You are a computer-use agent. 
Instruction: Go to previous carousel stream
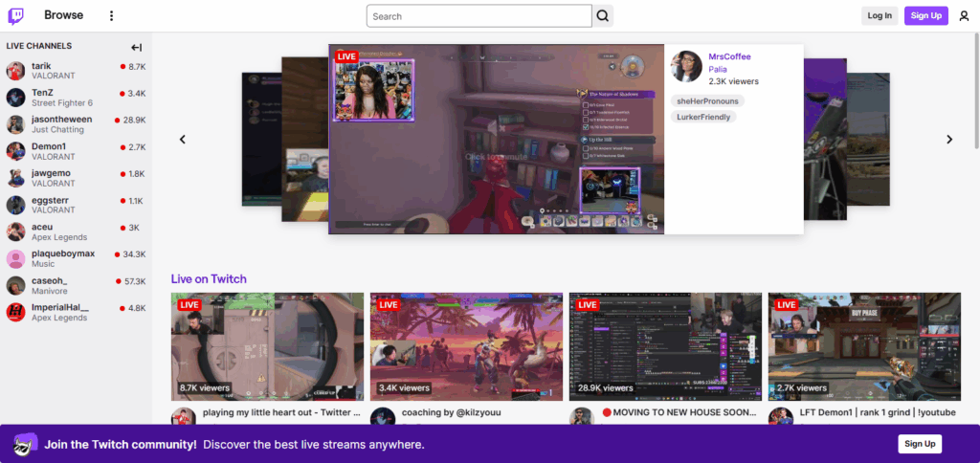click(183, 140)
